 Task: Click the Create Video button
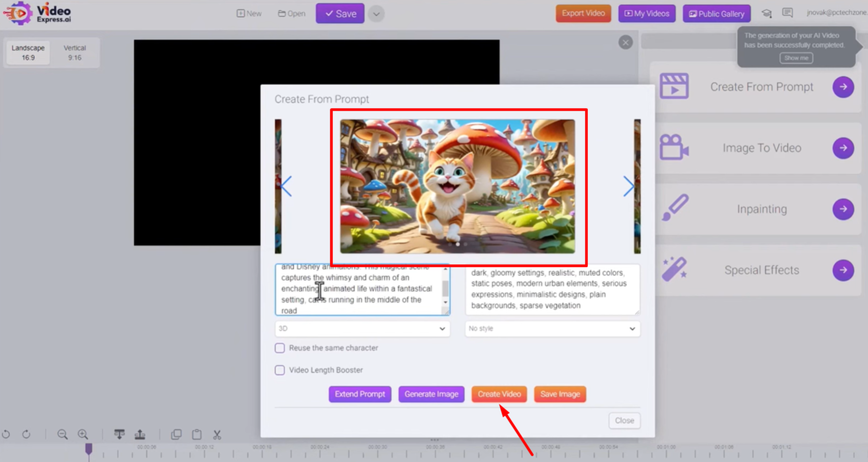(499, 394)
